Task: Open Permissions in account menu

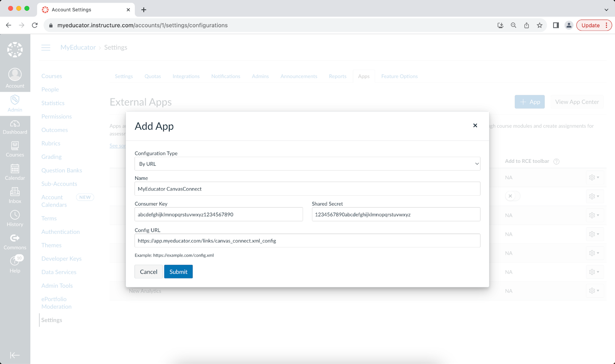Action: pos(57,117)
